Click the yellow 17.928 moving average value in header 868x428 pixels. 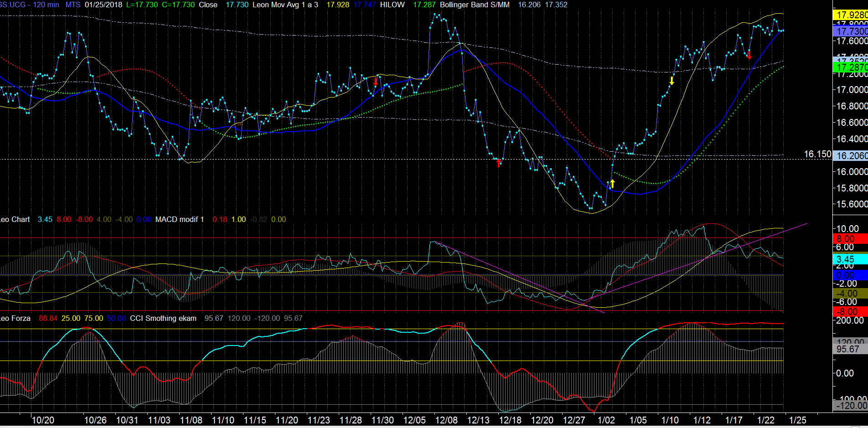(x=338, y=5)
